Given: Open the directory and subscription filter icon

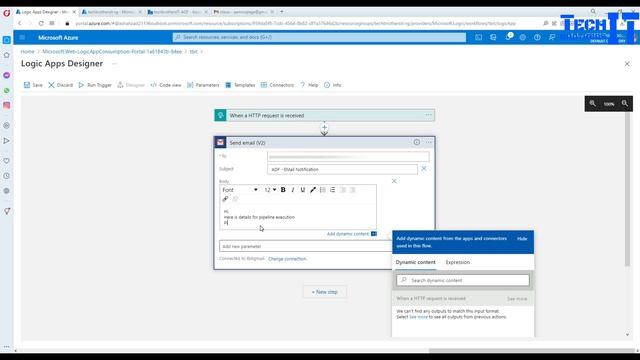Looking at the screenshot, I should coord(493,38).
